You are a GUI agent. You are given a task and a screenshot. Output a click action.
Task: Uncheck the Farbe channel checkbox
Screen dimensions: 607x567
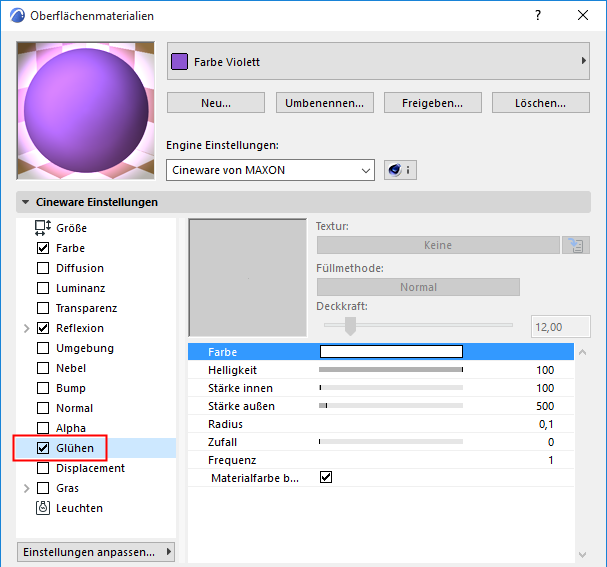[x=43, y=248]
